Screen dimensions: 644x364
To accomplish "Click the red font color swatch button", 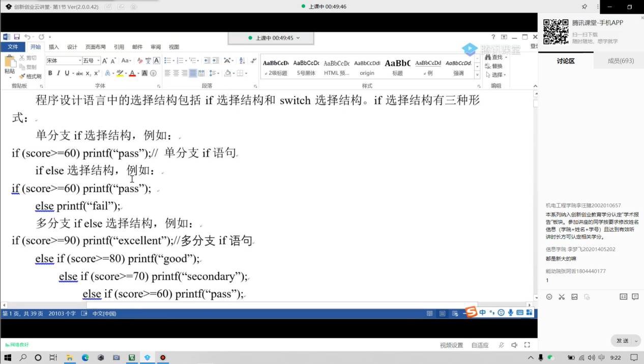I will click(132, 73).
